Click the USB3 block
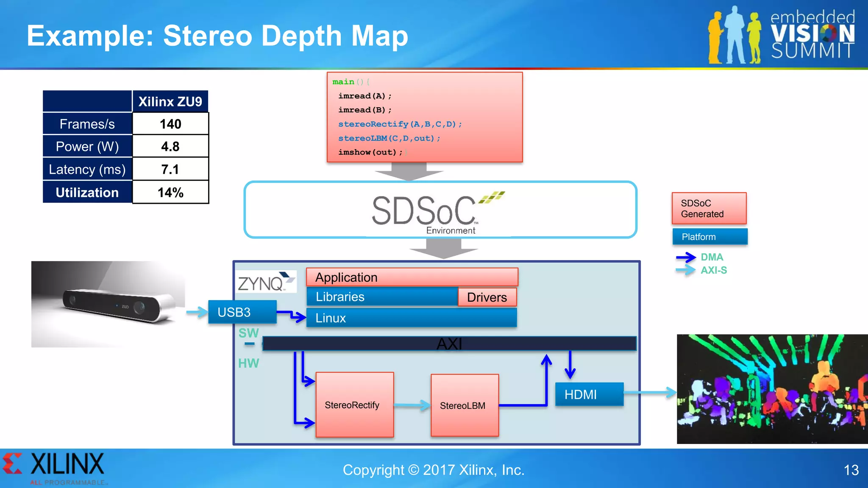Image resolution: width=868 pixels, height=488 pixels. 242,312
